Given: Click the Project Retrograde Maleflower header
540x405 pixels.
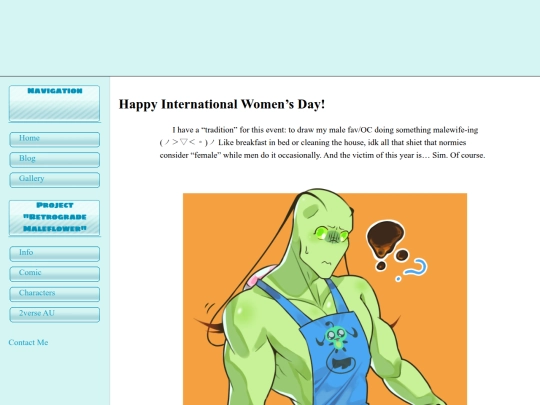Looking at the screenshot, I should point(54,218).
